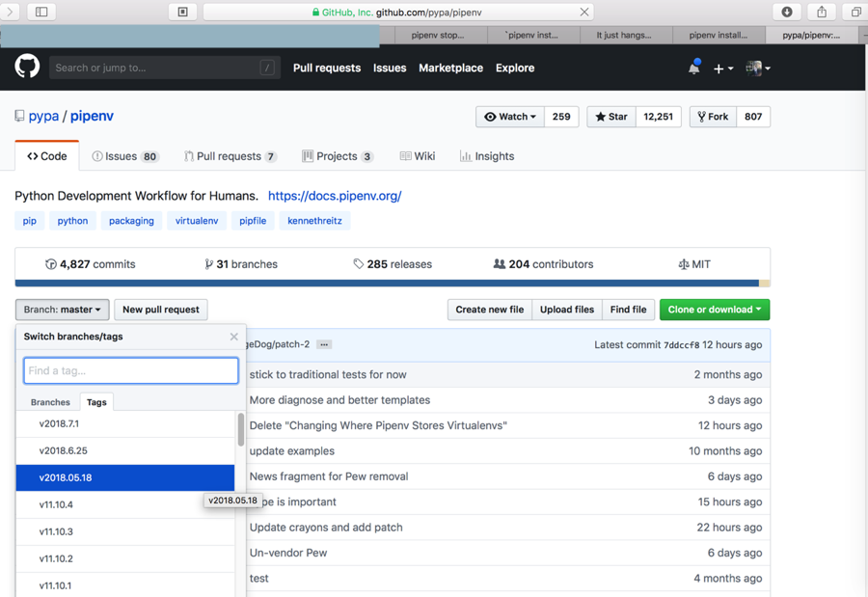Select tag v2018.6.25

[125, 450]
